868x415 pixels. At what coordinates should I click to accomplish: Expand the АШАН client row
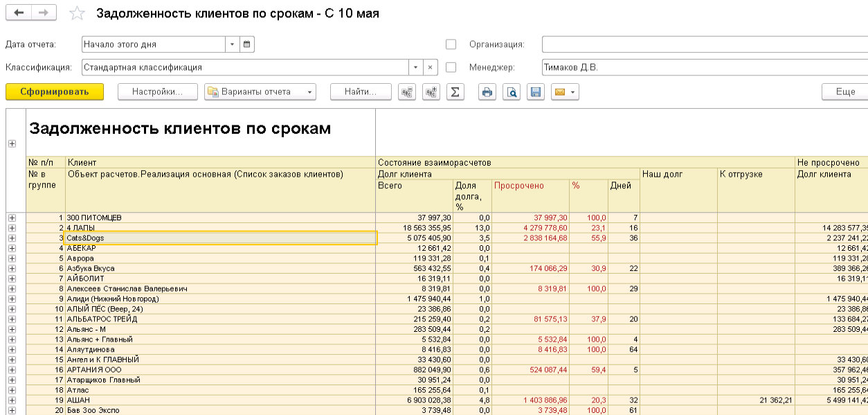coord(12,400)
